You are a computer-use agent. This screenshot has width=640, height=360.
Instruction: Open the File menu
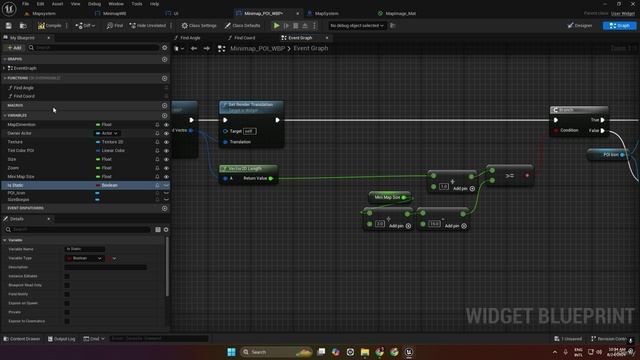tap(25, 4)
